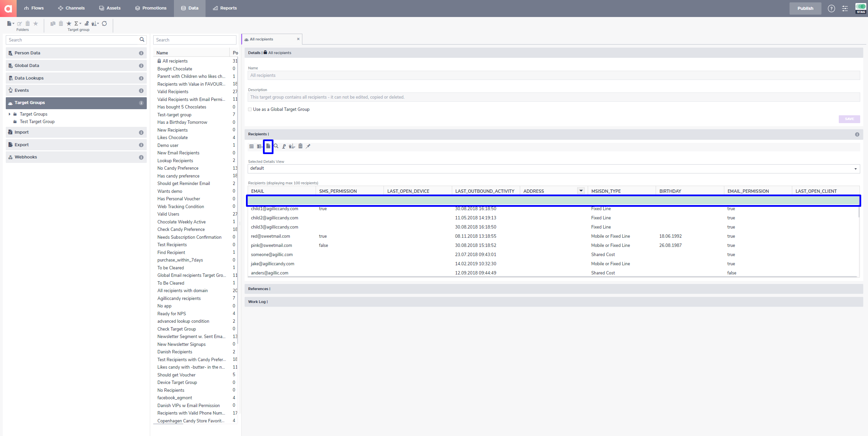
Task: Expand the Export section
Action: pos(76,145)
